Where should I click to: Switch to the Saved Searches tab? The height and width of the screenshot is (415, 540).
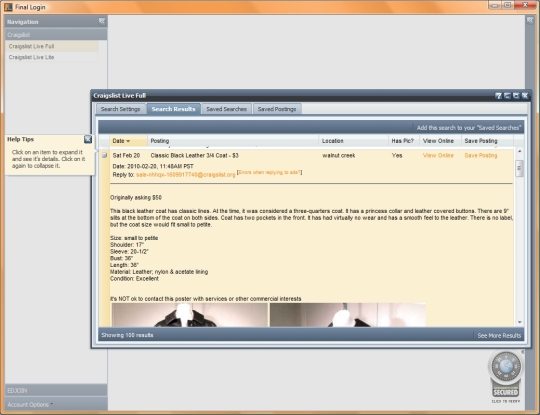226,109
